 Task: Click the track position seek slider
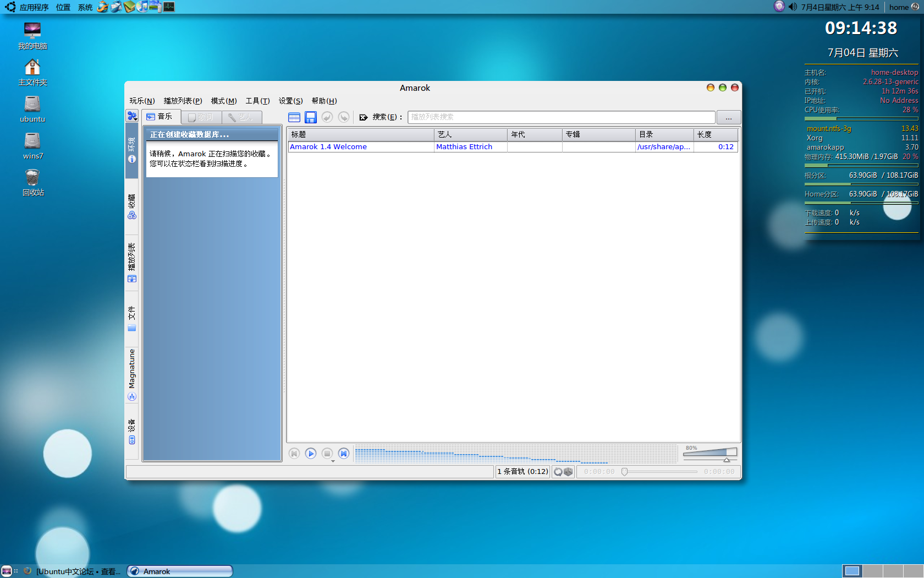click(659, 472)
